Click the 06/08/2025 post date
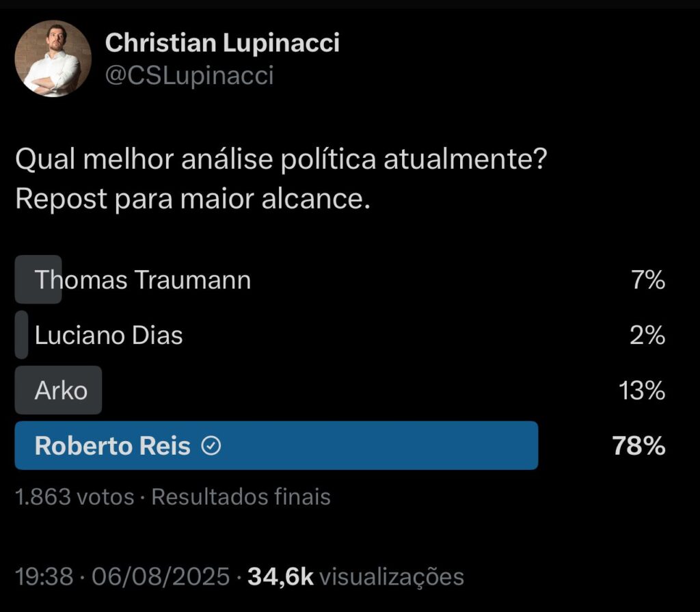This screenshot has width=700, height=612. (x=161, y=576)
